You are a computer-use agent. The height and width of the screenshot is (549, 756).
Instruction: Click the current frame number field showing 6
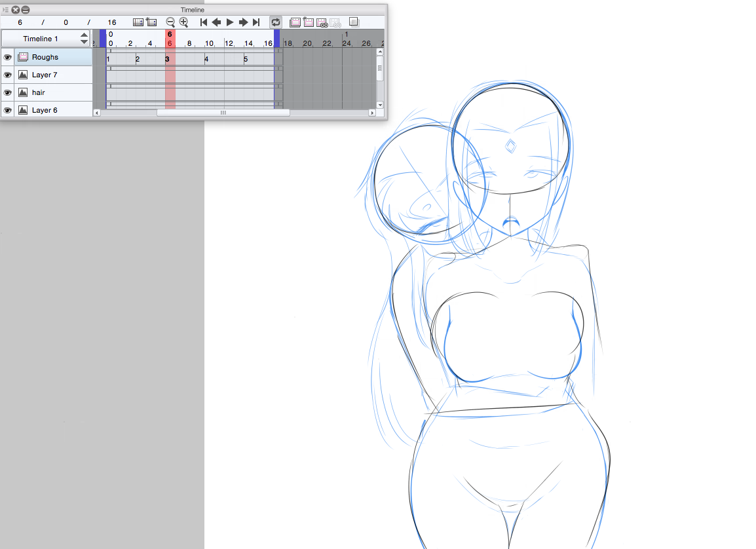click(20, 22)
